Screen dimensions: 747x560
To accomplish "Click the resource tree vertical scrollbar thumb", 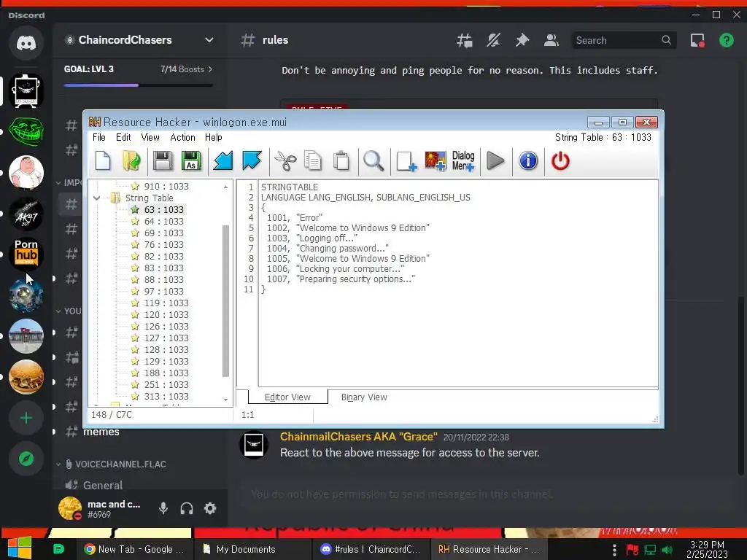I will (226, 301).
